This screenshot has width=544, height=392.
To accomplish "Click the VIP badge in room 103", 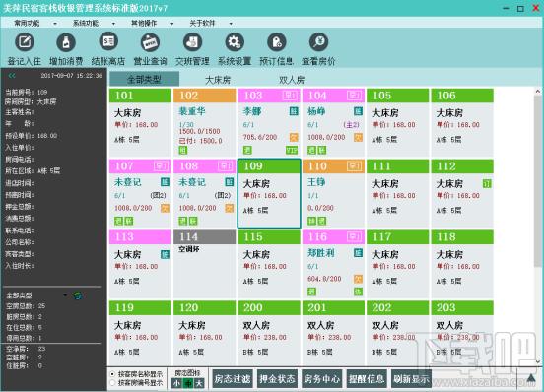I will [292, 150].
